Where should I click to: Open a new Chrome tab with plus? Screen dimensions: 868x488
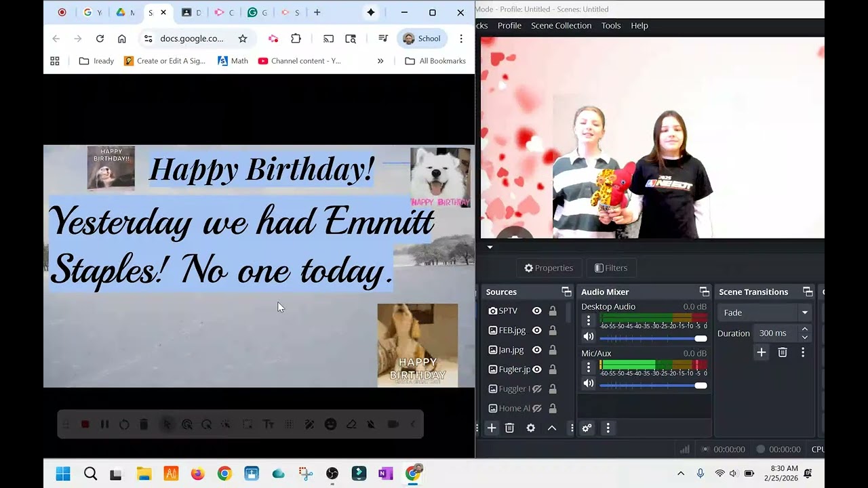[317, 12]
